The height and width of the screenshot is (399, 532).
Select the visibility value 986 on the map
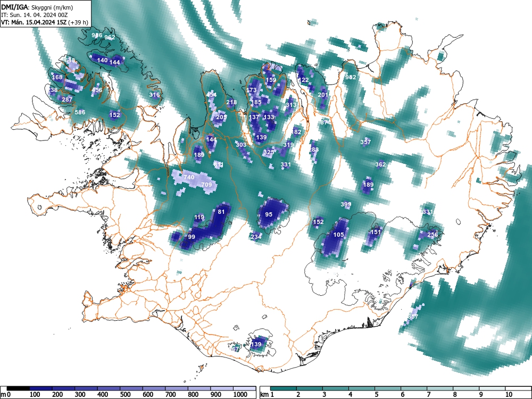click(97, 35)
